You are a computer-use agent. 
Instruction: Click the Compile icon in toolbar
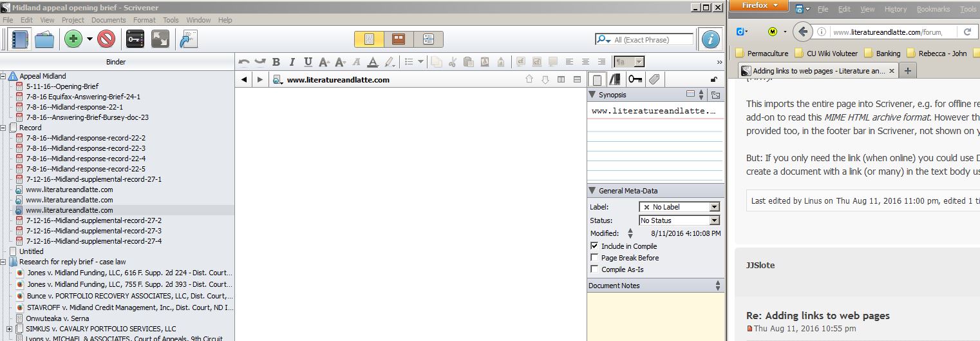click(x=188, y=39)
